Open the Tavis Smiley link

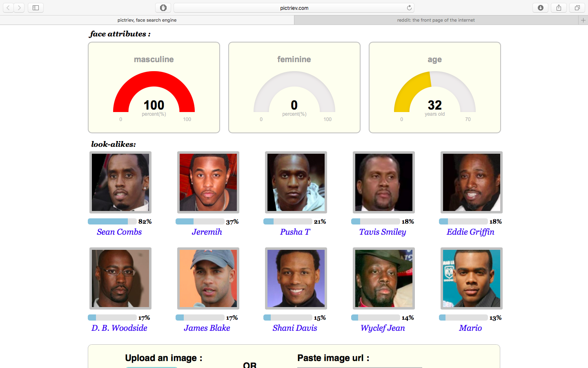click(383, 232)
